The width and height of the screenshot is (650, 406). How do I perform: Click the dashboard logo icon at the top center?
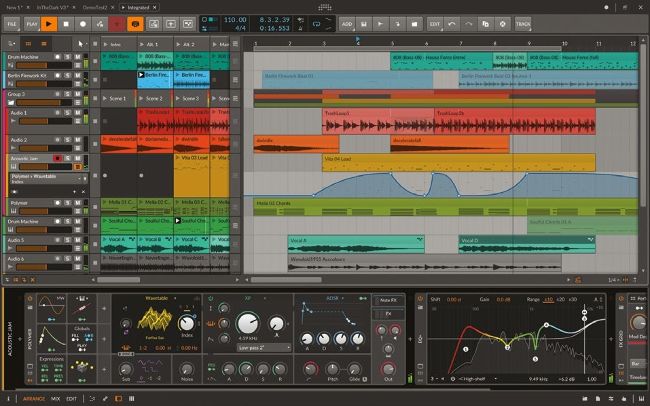pos(325,7)
